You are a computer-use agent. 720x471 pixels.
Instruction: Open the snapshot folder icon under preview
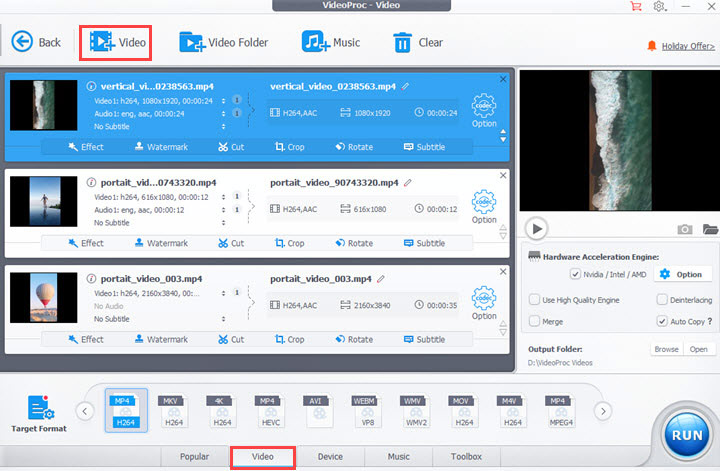pos(710,228)
